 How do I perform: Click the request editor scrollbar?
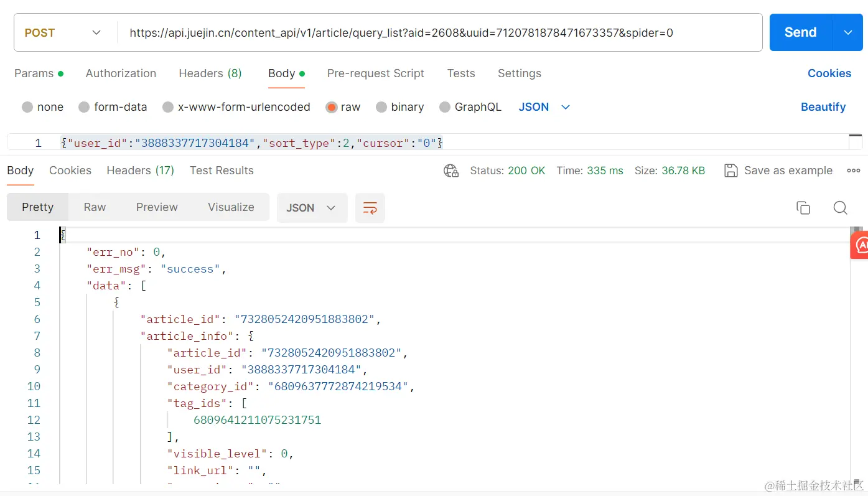(x=856, y=142)
